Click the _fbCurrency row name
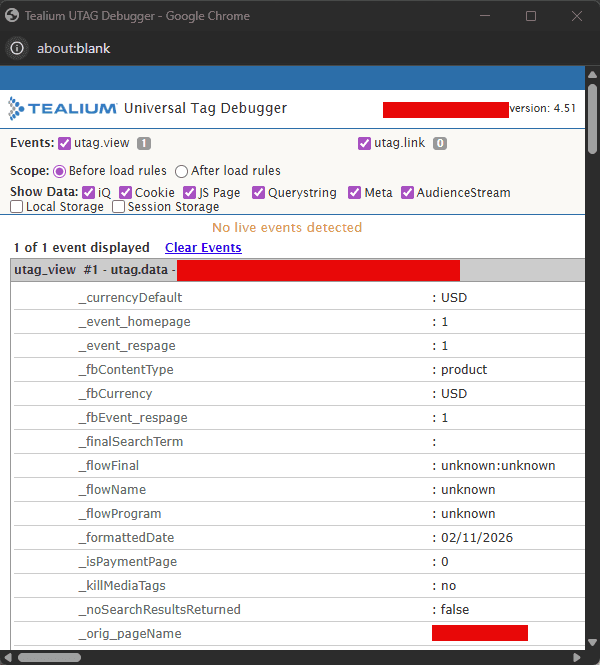 115,394
